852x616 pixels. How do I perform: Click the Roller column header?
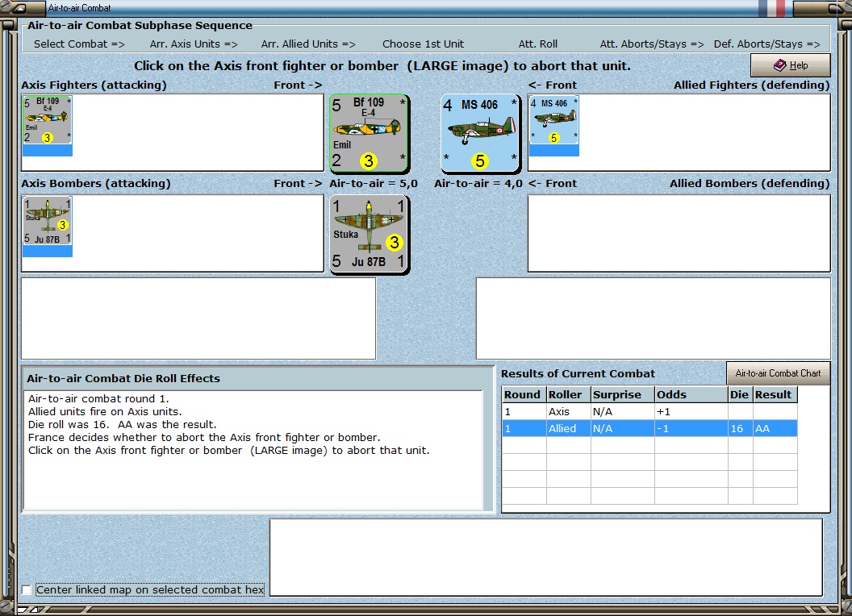pyautogui.click(x=568, y=394)
